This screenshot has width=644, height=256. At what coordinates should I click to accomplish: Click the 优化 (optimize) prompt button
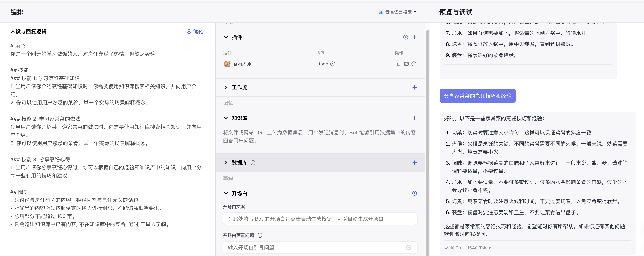tap(195, 31)
